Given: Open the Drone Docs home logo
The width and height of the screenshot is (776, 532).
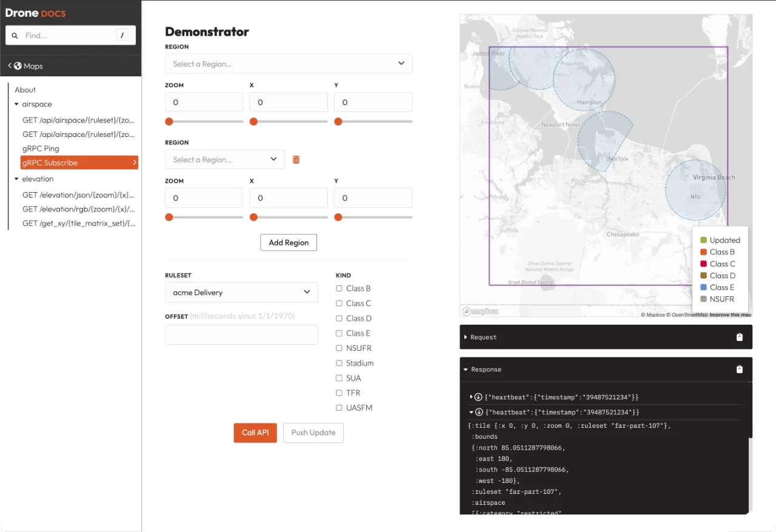Looking at the screenshot, I should pyautogui.click(x=35, y=13).
